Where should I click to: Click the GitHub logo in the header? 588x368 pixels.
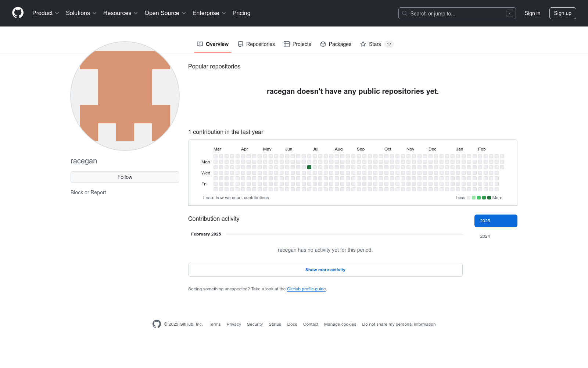[x=18, y=13]
